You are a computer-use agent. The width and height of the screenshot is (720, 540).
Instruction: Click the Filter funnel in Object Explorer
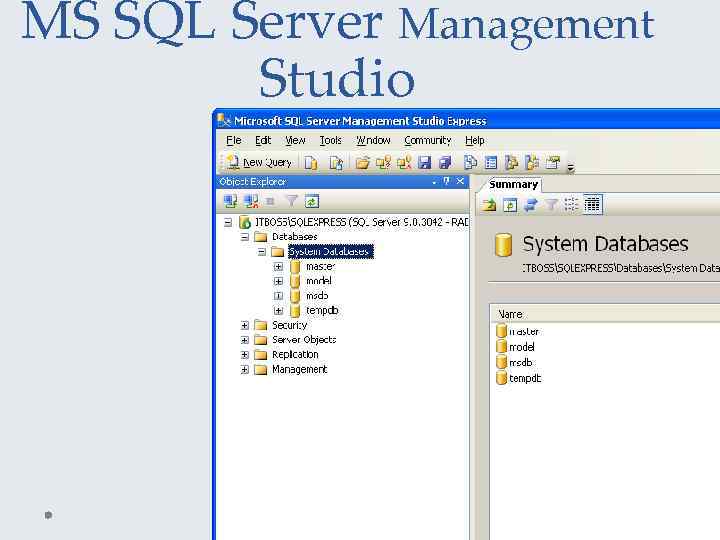click(x=291, y=201)
